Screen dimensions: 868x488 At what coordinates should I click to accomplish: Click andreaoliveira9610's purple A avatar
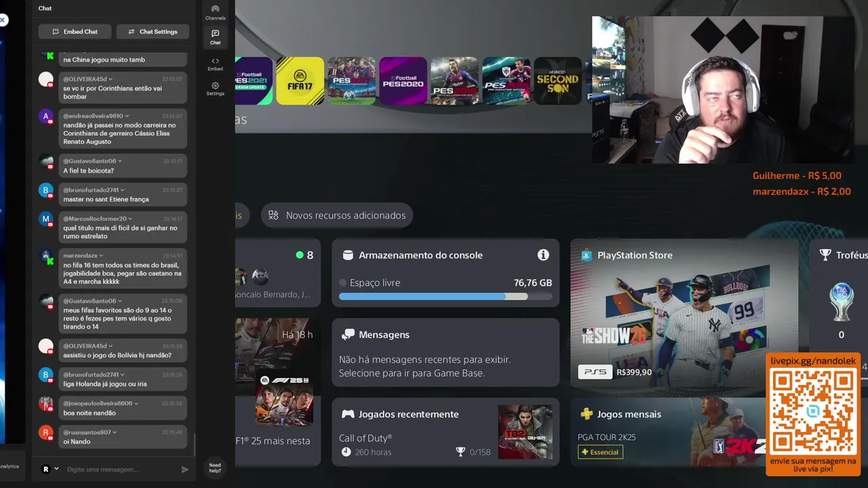point(46,116)
